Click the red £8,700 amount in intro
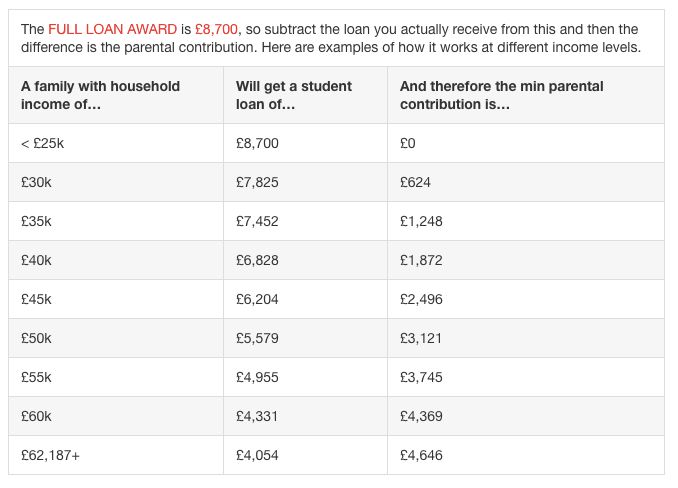The image size is (678, 488). coord(216,29)
